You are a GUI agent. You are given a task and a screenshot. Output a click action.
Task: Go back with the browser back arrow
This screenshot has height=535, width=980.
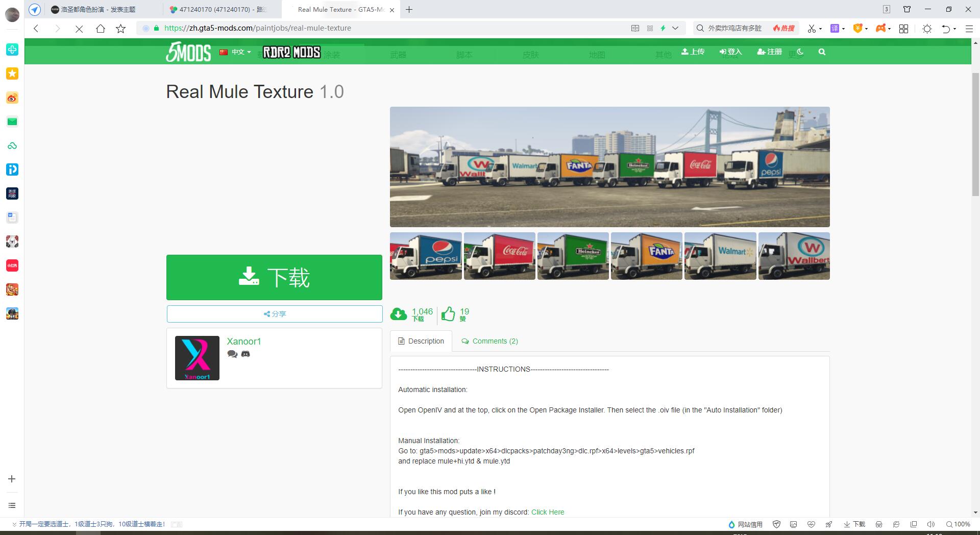point(36,29)
